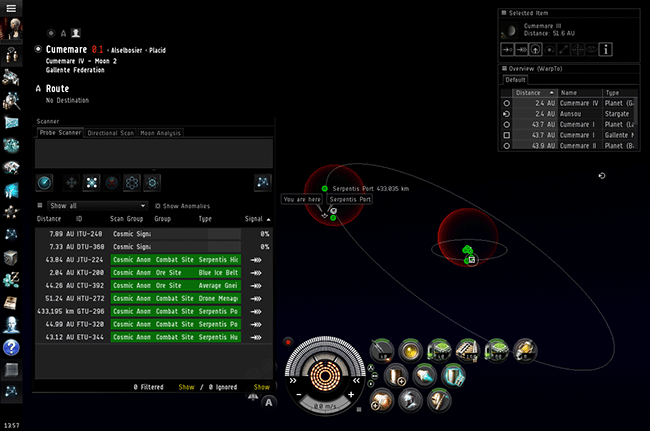Click the Warp To button in Selected Item
Viewport: 650px width, 431px height.
pos(521,49)
